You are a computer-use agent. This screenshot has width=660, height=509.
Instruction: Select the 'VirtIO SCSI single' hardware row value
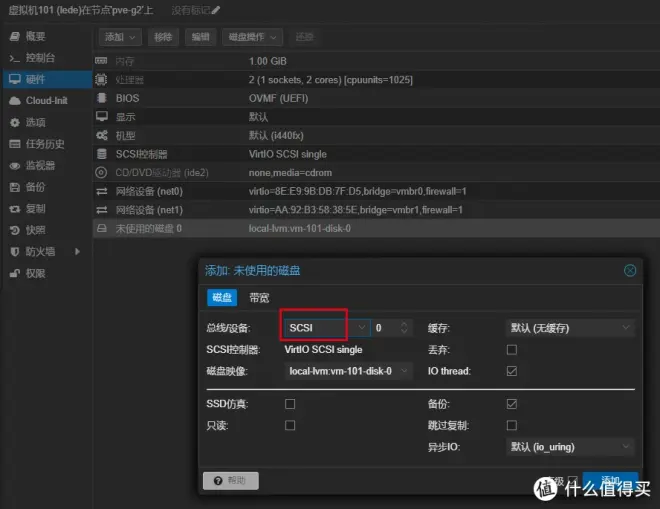click(x=287, y=154)
